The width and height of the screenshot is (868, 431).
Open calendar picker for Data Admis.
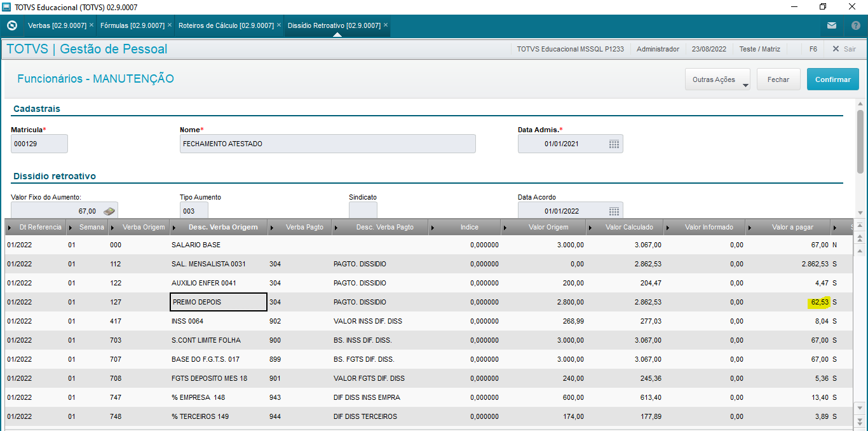click(614, 144)
